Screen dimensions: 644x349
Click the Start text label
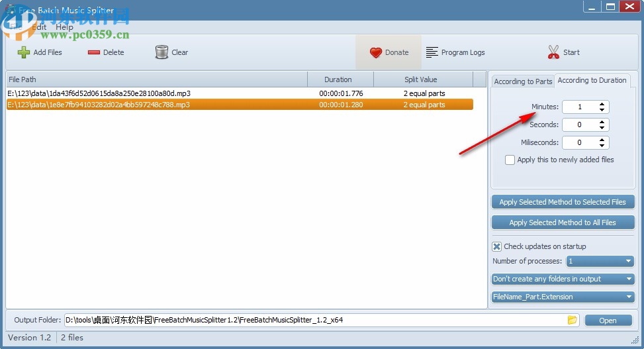(571, 52)
